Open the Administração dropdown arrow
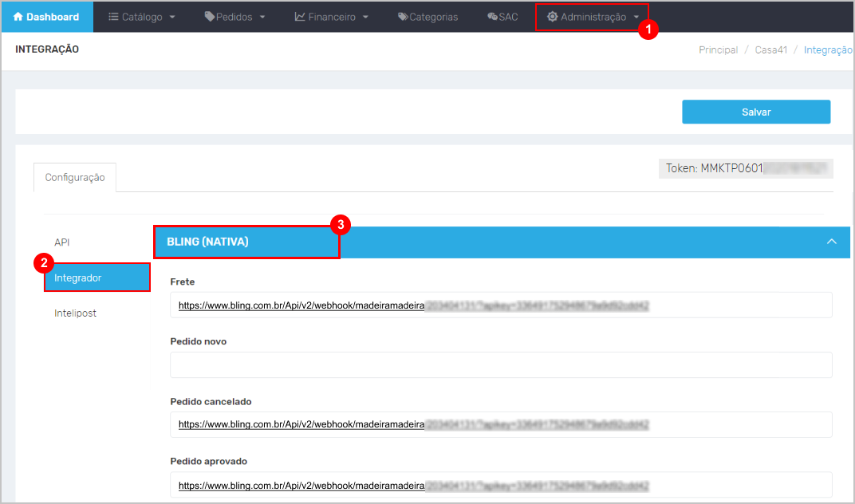 (x=636, y=17)
